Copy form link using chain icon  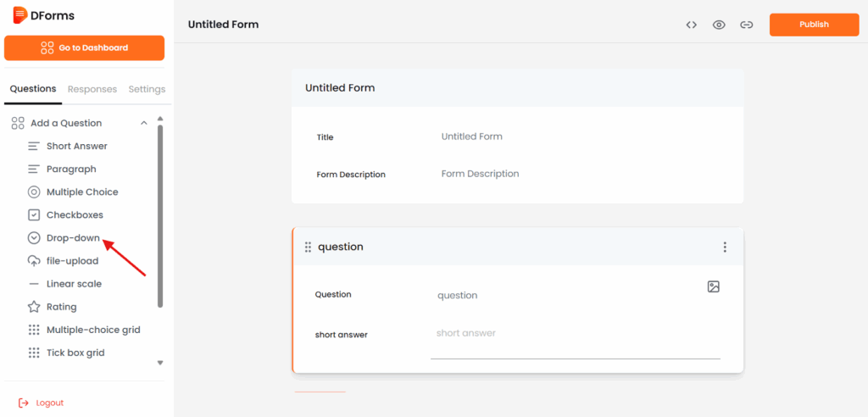746,25
